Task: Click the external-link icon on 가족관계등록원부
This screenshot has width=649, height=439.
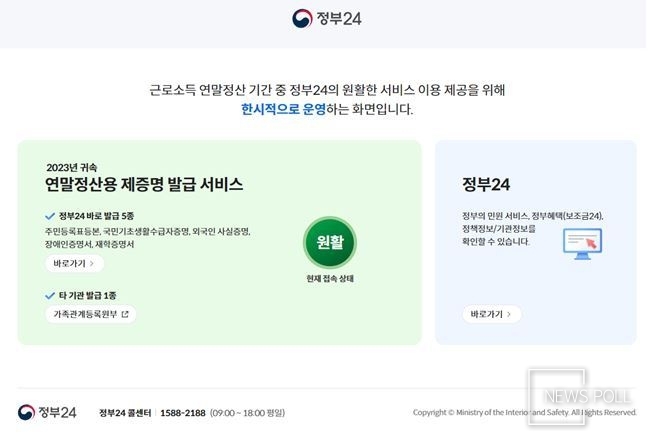Action: pyautogui.click(x=125, y=314)
